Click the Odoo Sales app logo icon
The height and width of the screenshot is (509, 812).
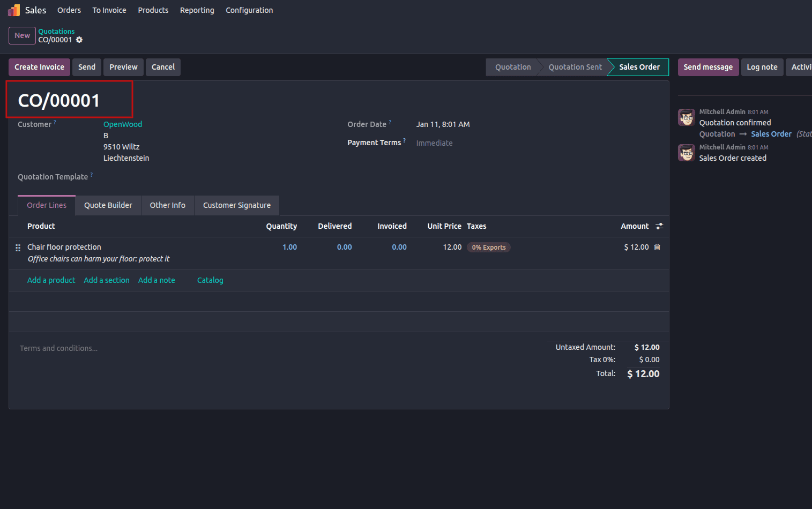14,10
